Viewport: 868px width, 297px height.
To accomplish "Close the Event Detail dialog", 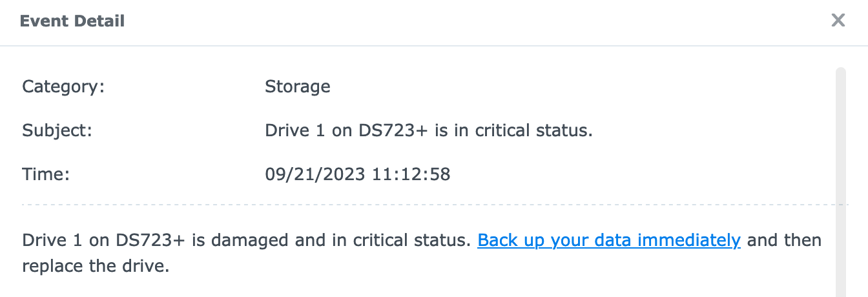I will tap(838, 21).
